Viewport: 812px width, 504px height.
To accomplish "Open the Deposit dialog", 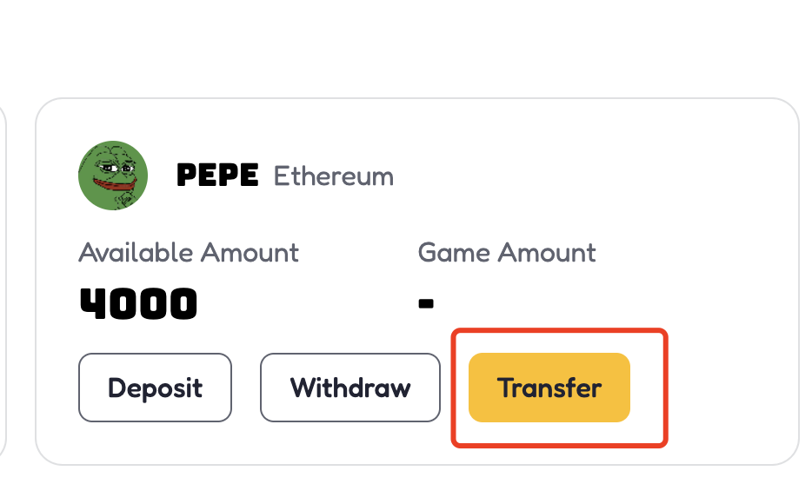I will pos(155,388).
